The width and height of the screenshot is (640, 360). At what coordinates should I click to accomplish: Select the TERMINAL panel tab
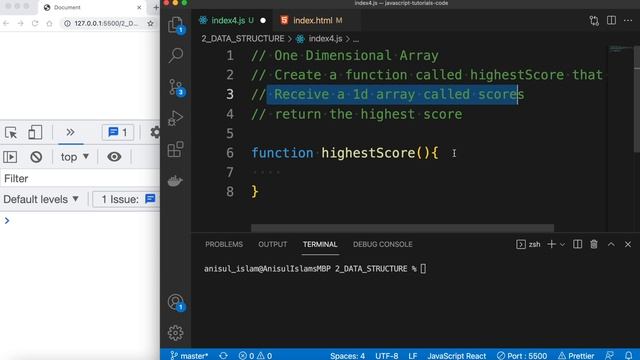tap(320, 244)
